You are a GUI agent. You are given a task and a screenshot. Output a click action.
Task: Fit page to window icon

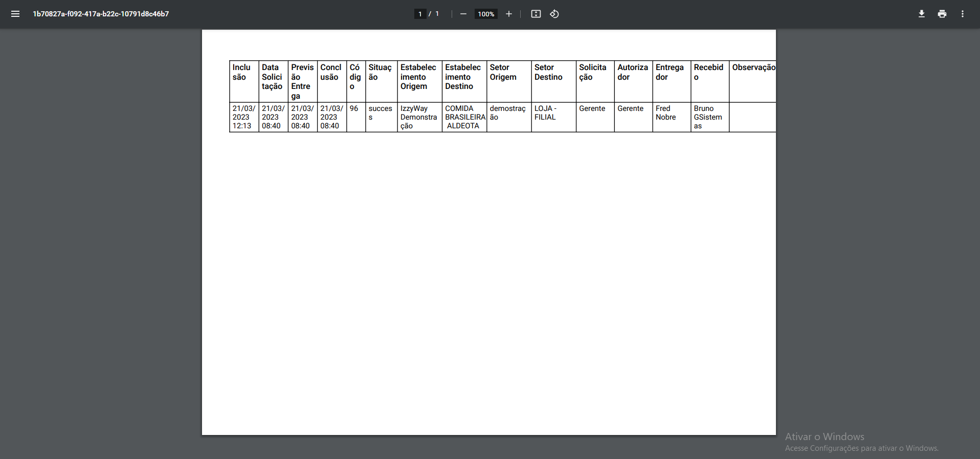coord(536,14)
